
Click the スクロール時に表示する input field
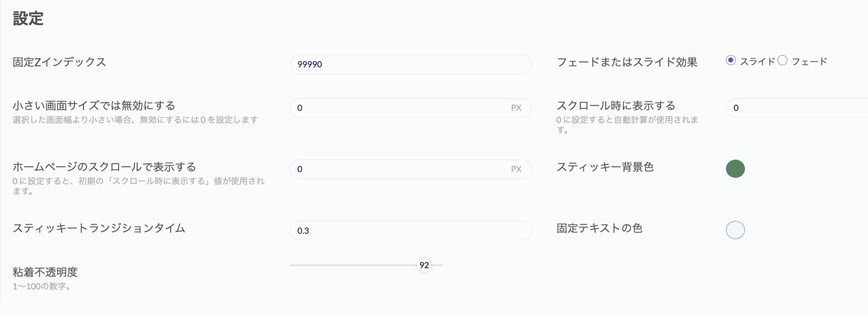point(797,108)
